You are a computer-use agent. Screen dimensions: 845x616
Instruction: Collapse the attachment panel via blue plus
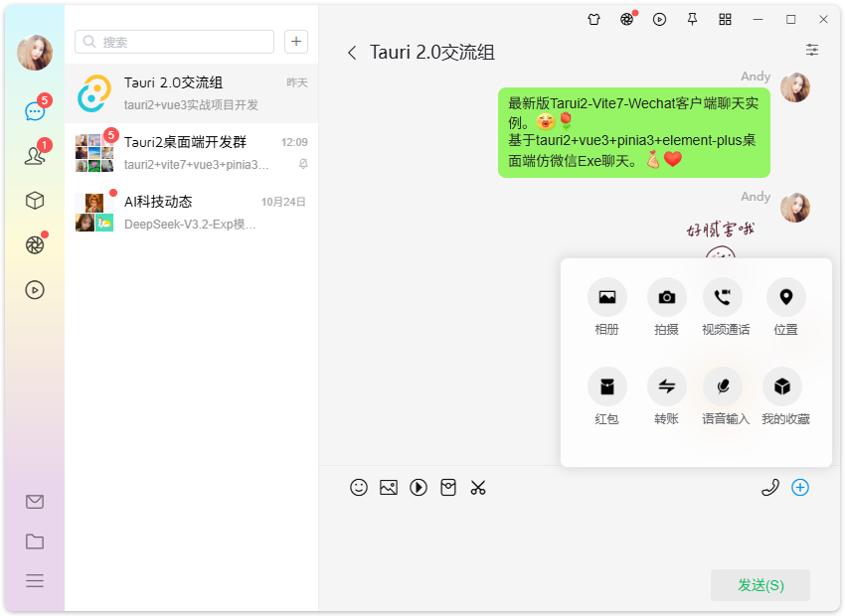click(x=800, y=488)
